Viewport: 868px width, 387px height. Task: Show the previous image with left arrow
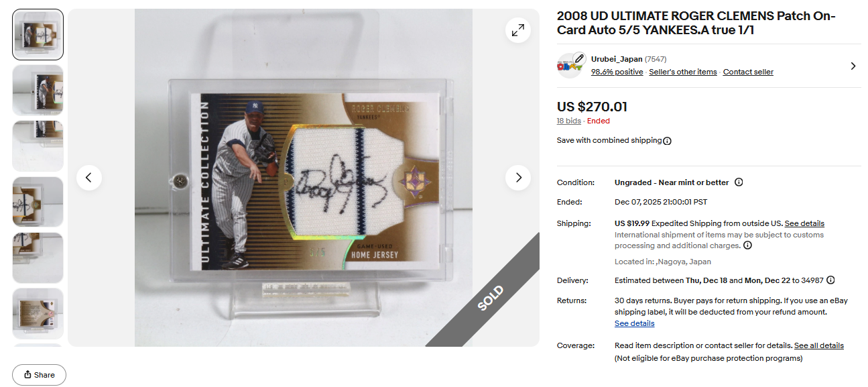(89, 178)
